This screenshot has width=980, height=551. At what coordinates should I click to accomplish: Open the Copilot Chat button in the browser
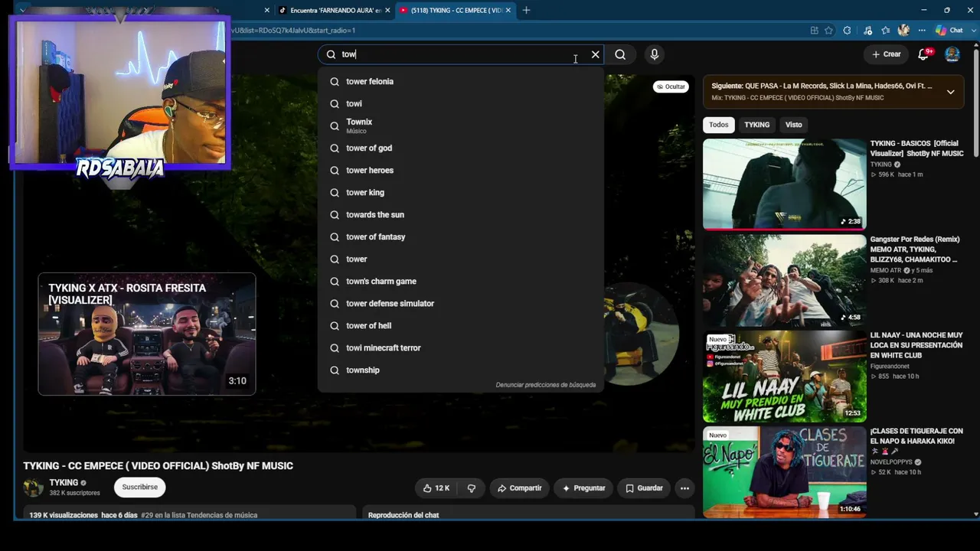tap(949, 31)
